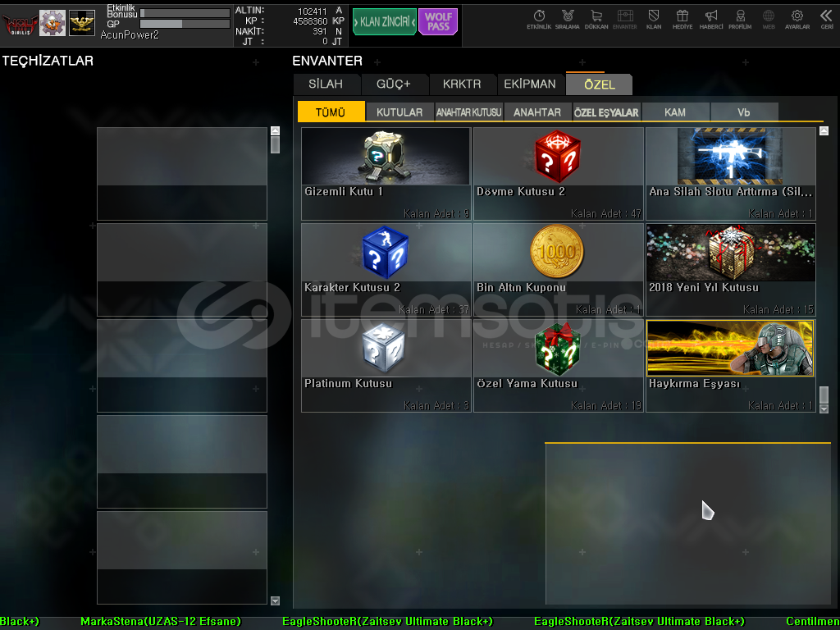This screenshot has height=630, width=840.
Task: Open the Envanter icon in top bar
Action: coord(624,20)
